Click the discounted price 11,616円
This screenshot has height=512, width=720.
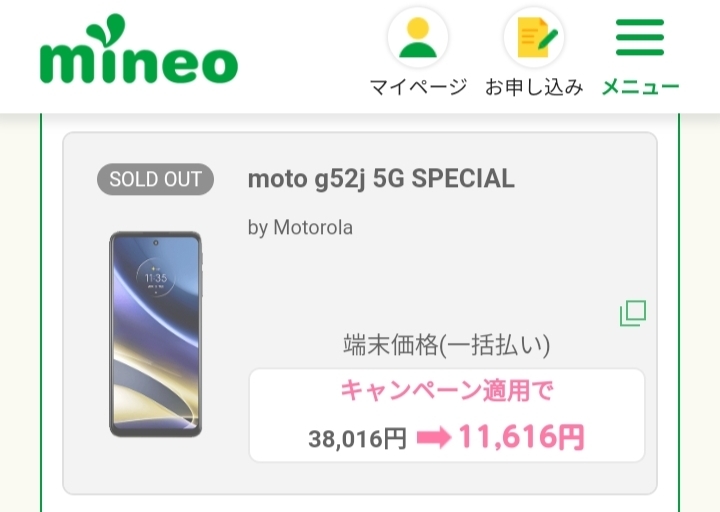click(x=521, y=437)
